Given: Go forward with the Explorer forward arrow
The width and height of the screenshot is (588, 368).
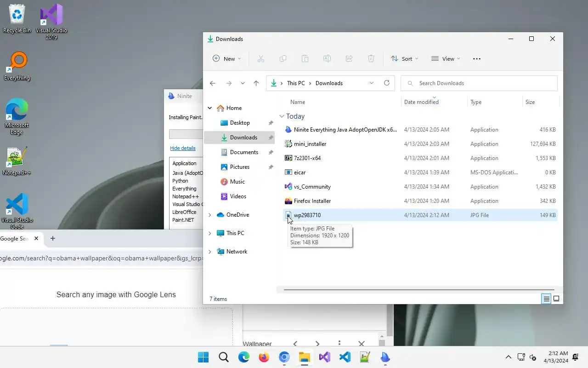Looking at the screenshot, I should [228, 83].
